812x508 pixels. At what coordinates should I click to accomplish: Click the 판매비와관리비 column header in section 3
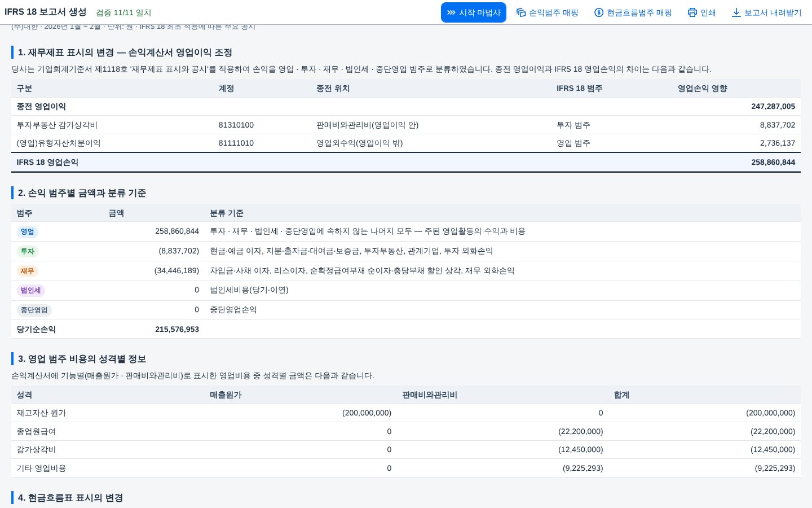[x=430, y=395]
